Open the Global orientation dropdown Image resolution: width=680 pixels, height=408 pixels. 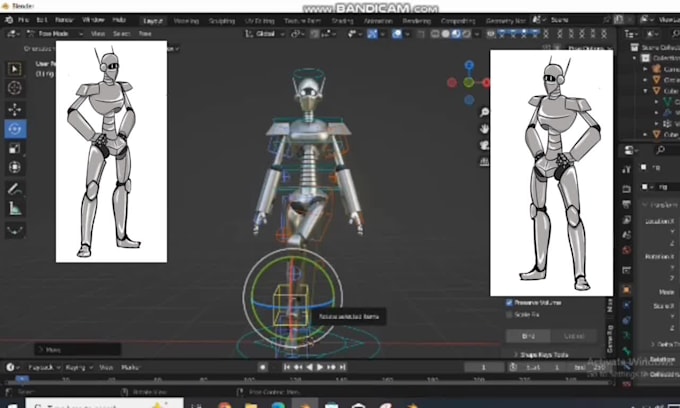pyautogui.click(x=265, y=34)
